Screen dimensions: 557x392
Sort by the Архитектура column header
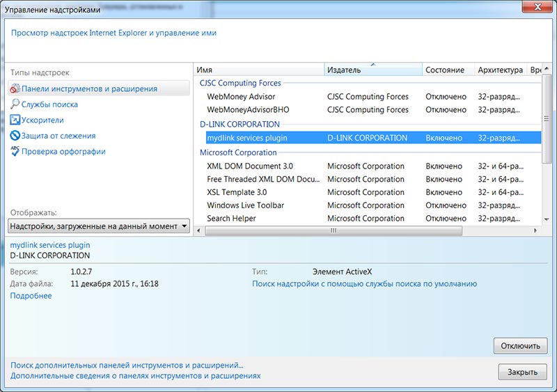[x=500, y=70]
